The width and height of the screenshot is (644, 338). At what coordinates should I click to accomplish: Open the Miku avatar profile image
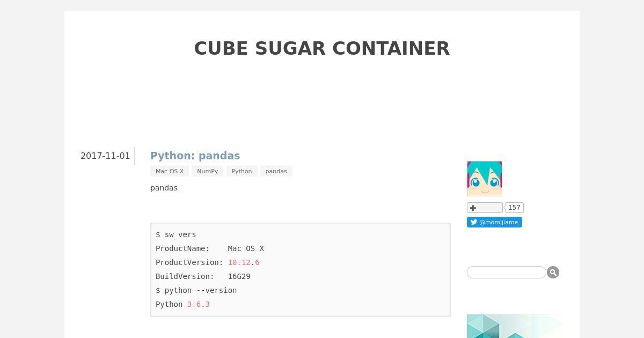485,179
